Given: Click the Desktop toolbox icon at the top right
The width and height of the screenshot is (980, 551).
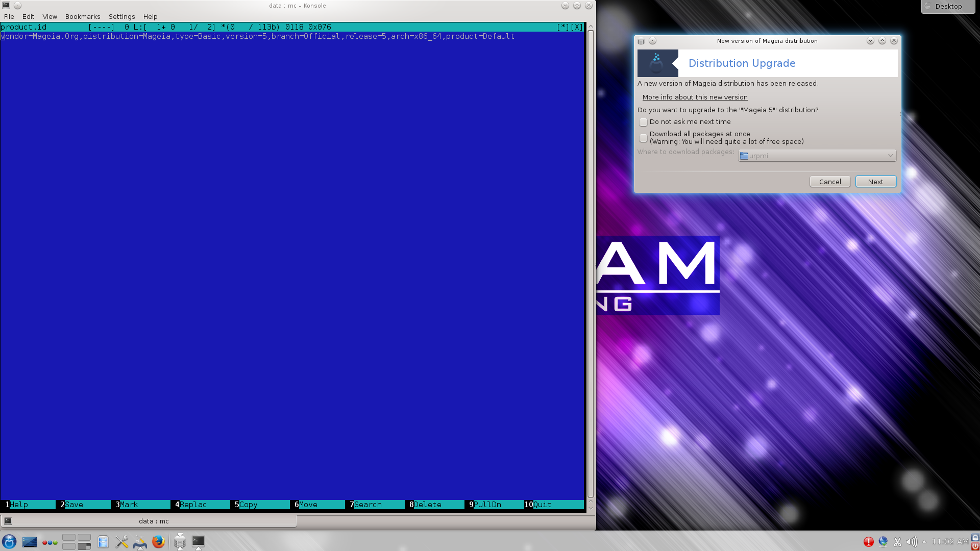Looking at the screenshot, I should point(928,6).
